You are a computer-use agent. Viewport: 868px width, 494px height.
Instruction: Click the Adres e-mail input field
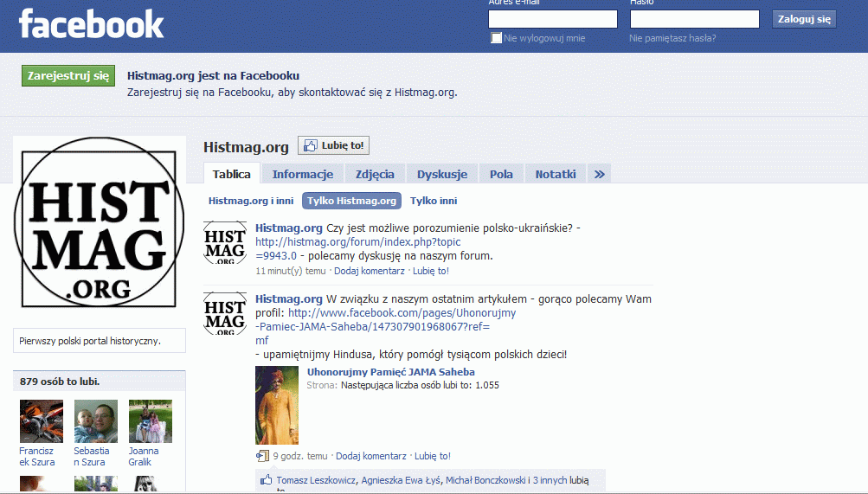(x=552, y=19)
